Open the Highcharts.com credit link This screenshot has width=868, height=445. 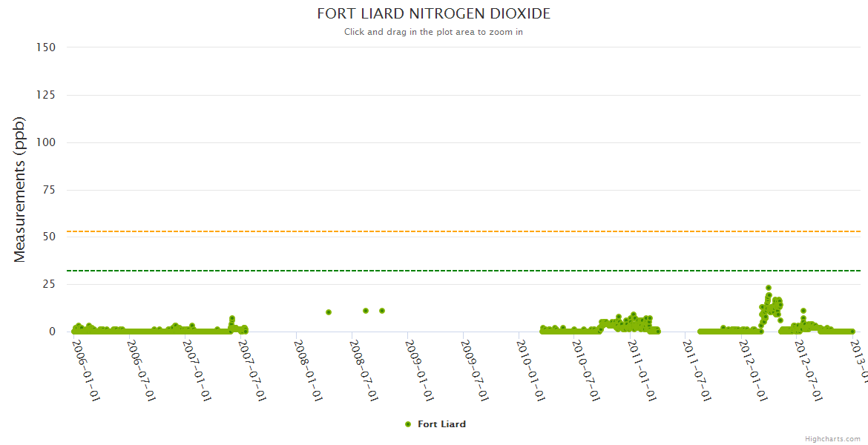point(832,438)
